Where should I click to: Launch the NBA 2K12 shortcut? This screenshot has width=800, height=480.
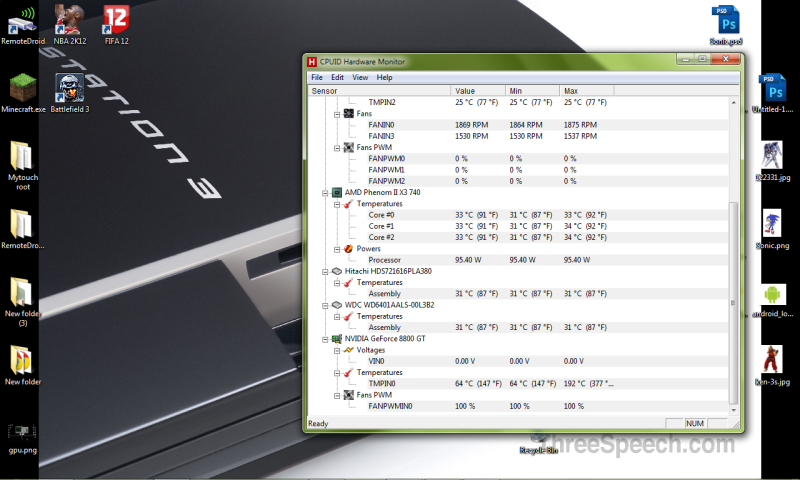point(70,24)
